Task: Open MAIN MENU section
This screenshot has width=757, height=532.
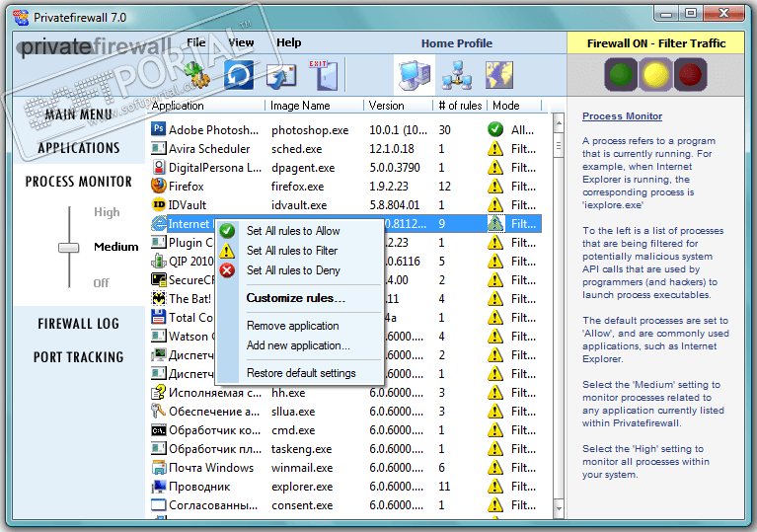Action: (x=78, y=114)
